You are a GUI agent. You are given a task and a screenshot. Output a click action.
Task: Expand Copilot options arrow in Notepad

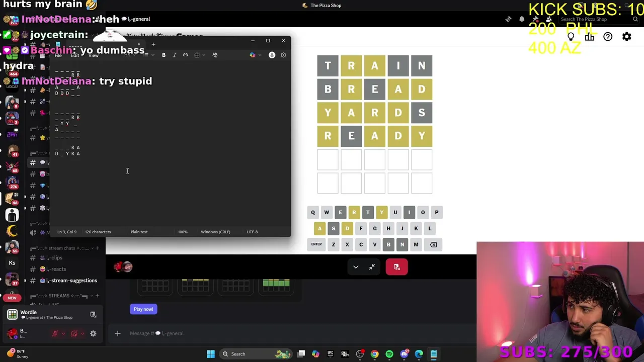pyautogui.click(x=259, y=55)
